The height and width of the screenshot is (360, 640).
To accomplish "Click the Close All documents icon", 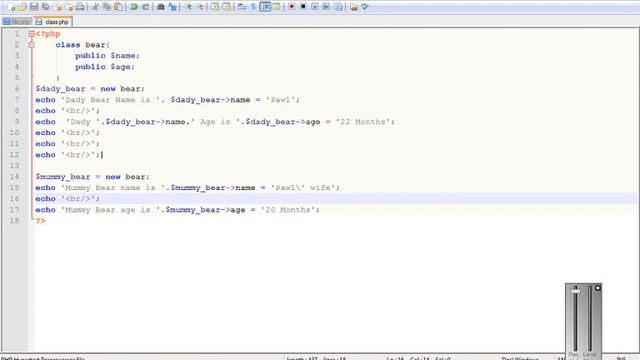I will (69, 7).
